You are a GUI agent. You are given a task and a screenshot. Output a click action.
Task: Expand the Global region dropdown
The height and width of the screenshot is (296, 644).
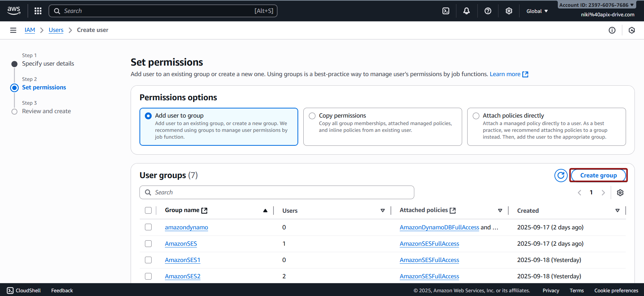pos(537,11)
